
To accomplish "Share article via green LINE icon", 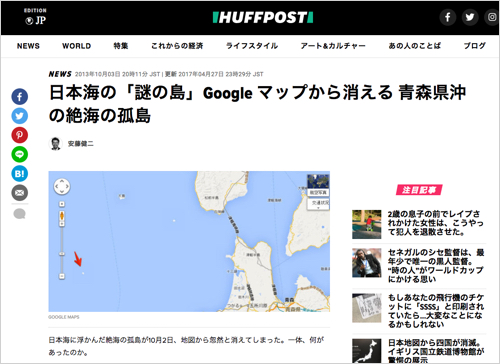I will (x=20, y=154).
